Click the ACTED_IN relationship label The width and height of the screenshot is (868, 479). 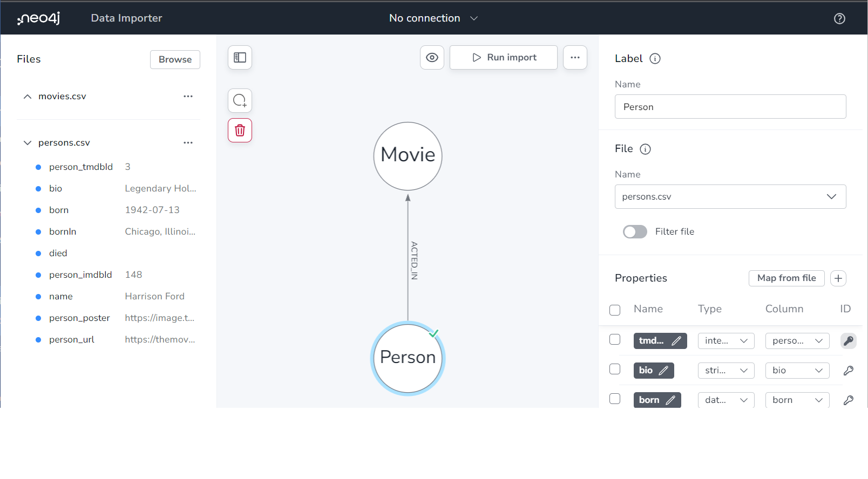pos(414,261)
